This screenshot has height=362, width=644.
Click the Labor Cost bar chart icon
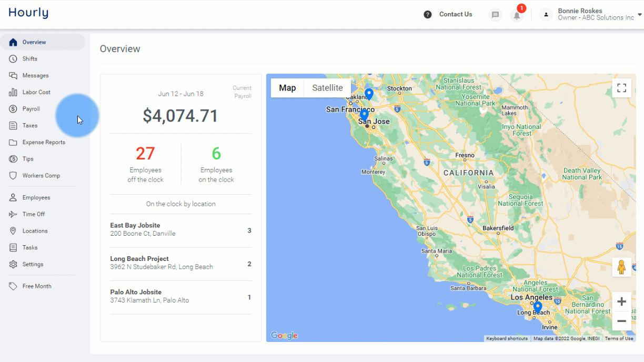pyautogui.click(x=13, y=92)
